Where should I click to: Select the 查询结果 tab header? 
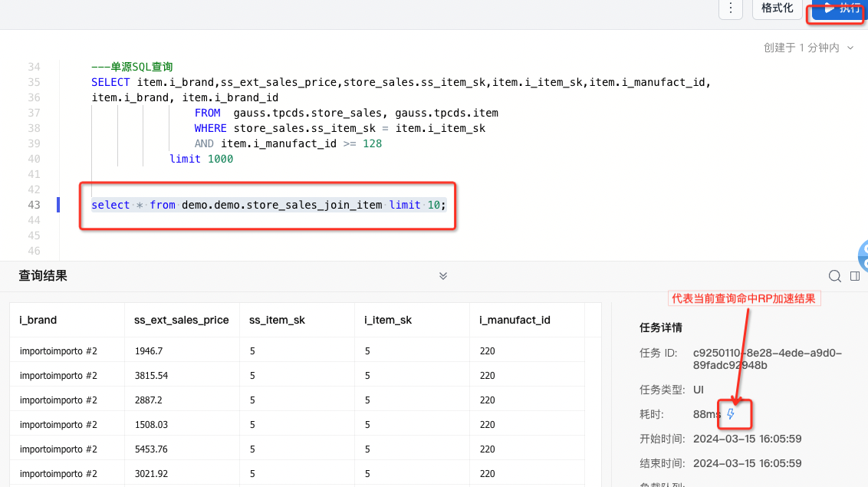coord(43,276)
